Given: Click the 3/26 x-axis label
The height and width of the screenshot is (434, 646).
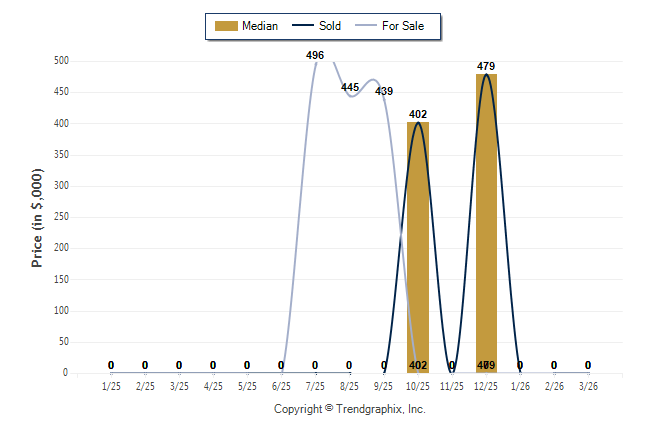Looking at the screenshot, I should (x=588, y=385).
